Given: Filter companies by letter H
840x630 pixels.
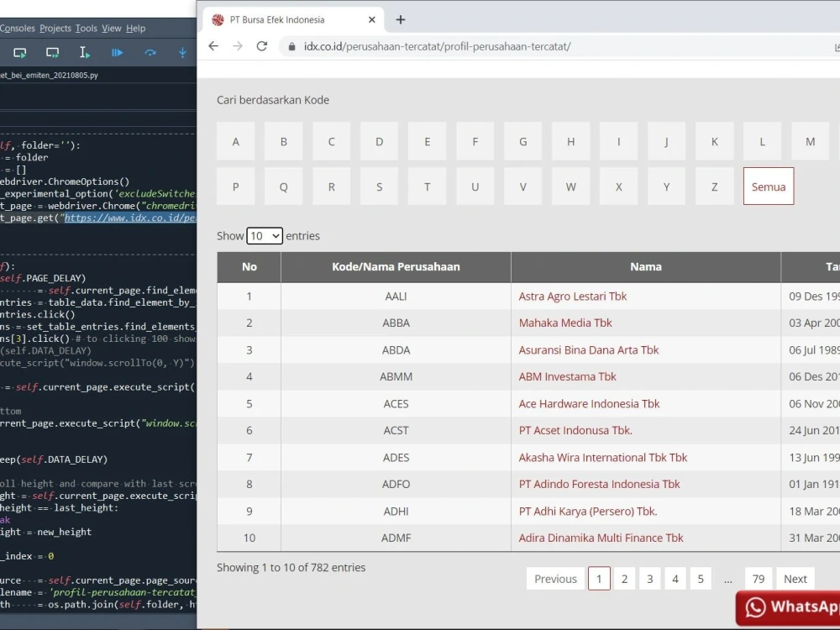Looking at the screenshot, I should [x=570, y=141].
